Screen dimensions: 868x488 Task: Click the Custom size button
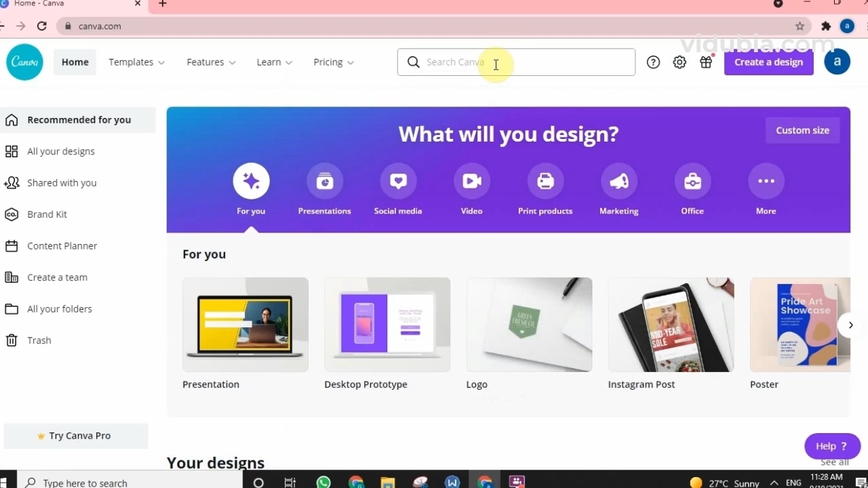[802, 130]
